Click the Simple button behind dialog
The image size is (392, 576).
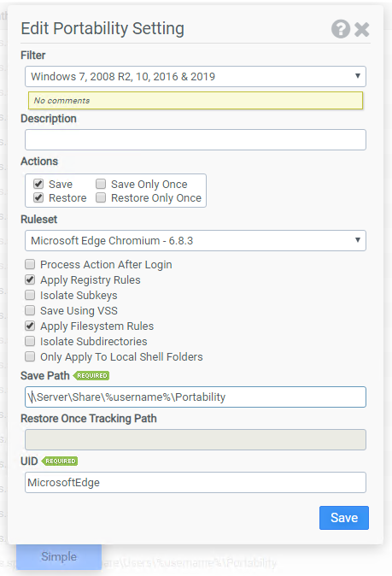(x=59, y=557)
